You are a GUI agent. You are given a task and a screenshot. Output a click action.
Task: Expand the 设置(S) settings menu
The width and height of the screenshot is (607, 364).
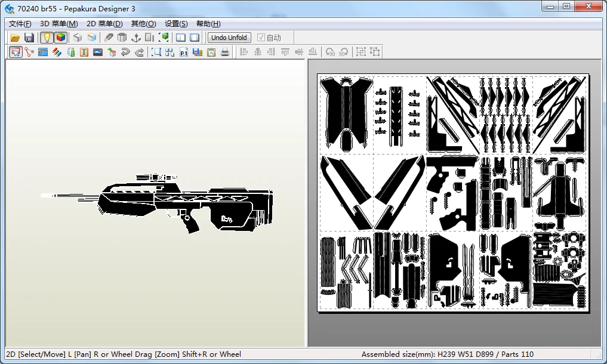point(176,24)
